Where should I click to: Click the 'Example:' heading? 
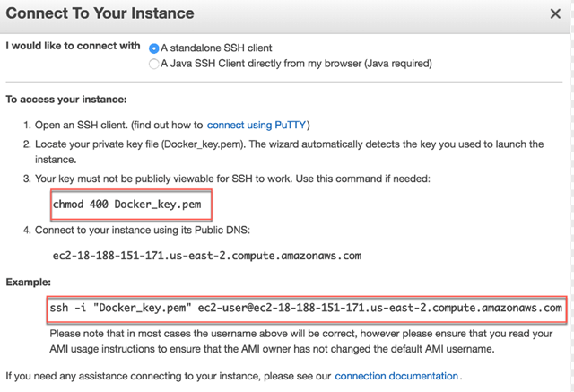tap(30, 282)
